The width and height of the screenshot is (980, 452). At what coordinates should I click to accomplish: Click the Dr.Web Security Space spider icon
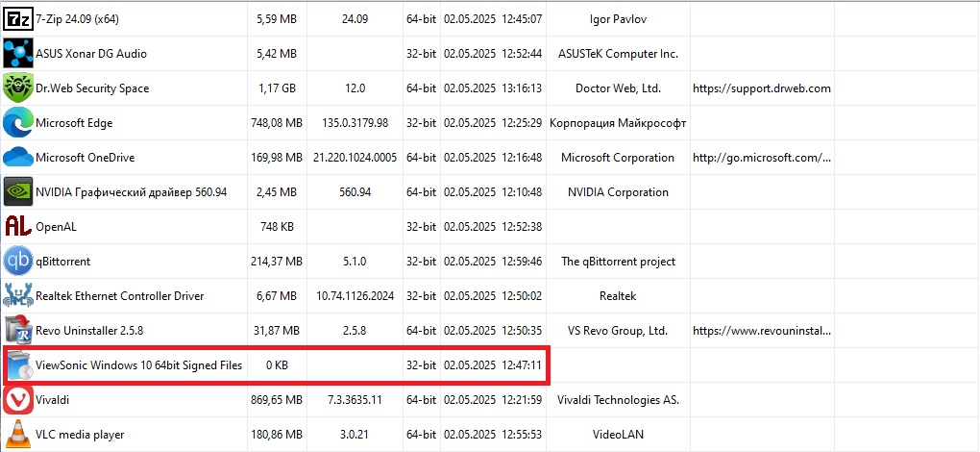(17, 88)
